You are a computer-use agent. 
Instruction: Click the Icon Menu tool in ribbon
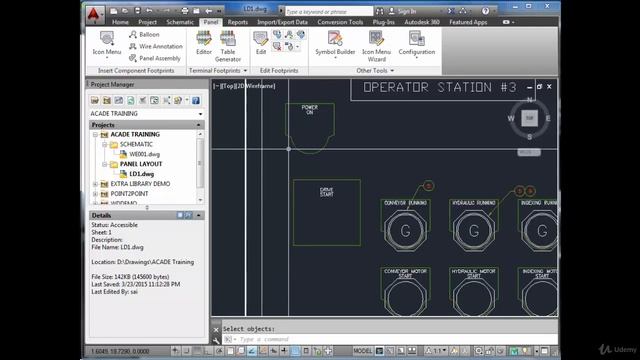[x=107, y=44]
